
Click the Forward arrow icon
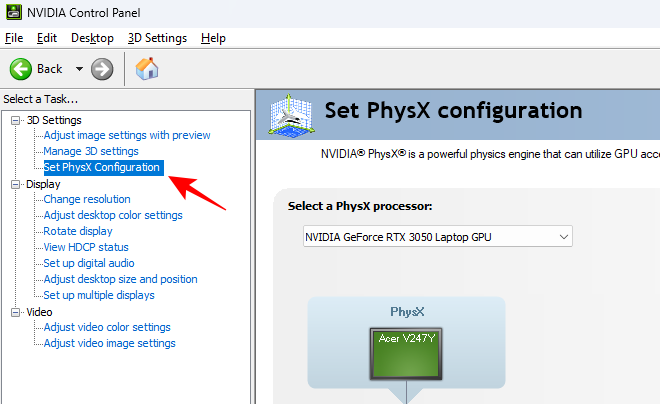[x=102, y=69]
